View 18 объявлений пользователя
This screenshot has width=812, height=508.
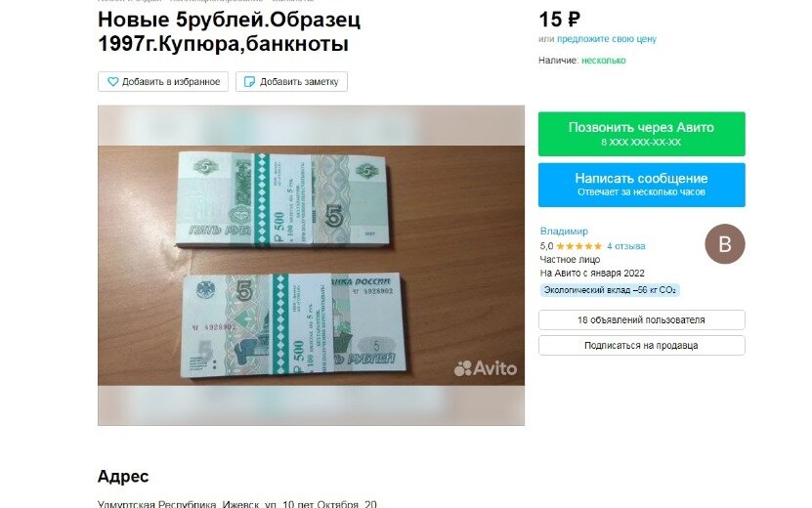pos(642,320)
